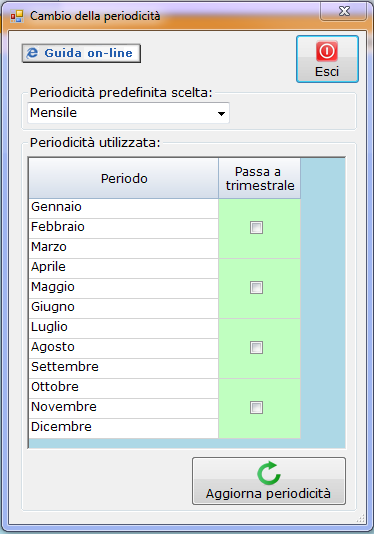Toggle the Ottobre-Dicembre trimestrale checkbox
Viewport: 374px width, 534px height.
256,407
